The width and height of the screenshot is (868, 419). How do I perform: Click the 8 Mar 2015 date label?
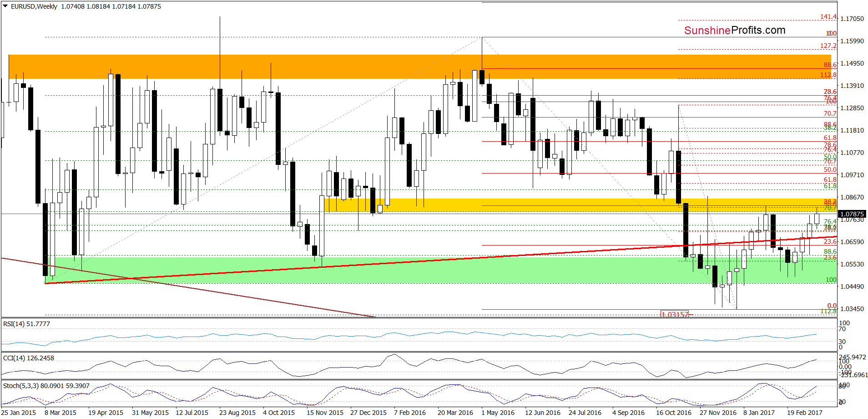(61, 413)
